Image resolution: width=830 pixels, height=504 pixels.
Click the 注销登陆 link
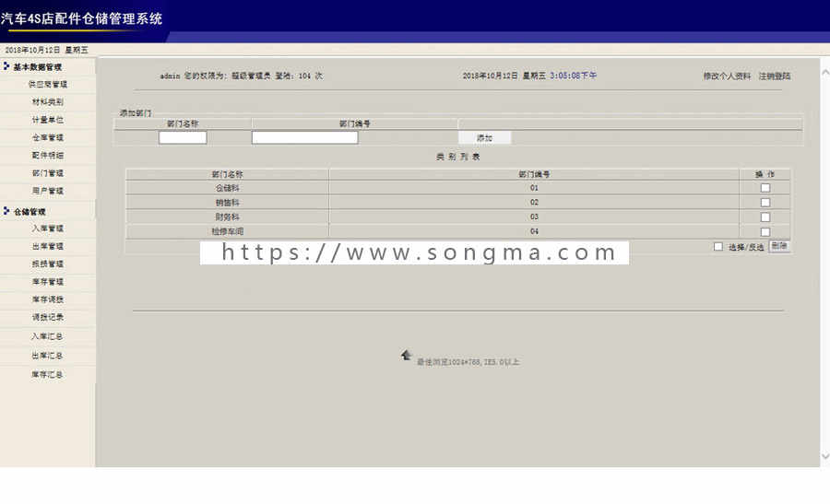point(775,76)
